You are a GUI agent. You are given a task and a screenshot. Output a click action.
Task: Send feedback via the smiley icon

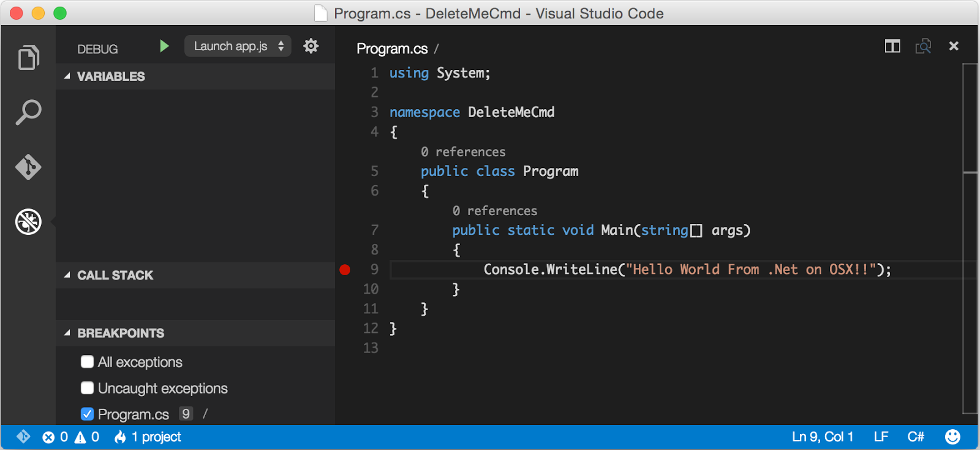tap(952, 437)
